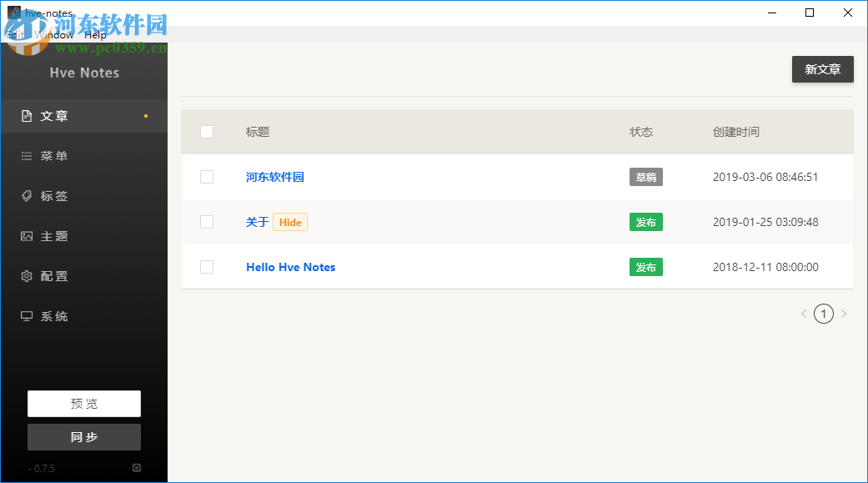Click the 发布 badge on 关于 row
Viewport: 868px width, 483px height.
point(646,222)
